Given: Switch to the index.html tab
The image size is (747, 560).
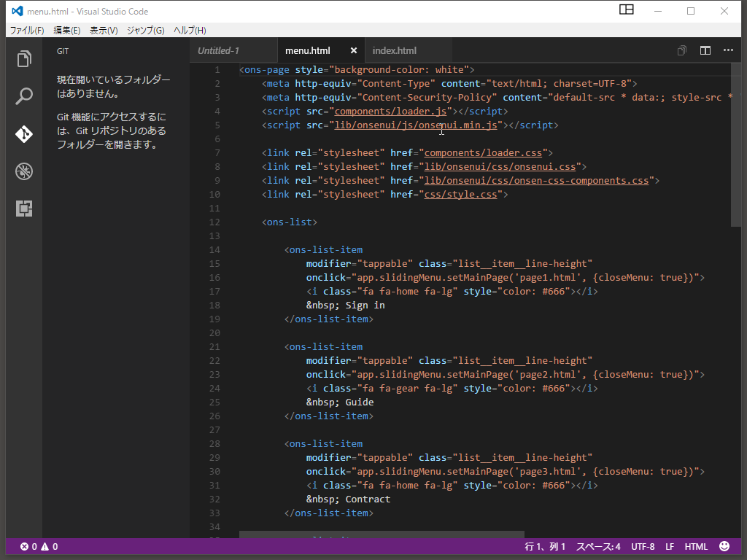Looking at the screenshot, I should [409, 50].
